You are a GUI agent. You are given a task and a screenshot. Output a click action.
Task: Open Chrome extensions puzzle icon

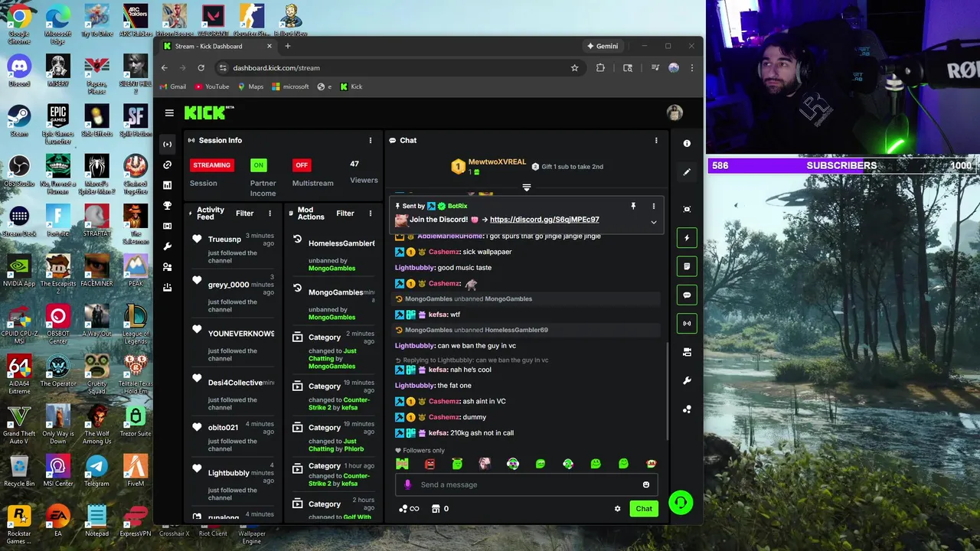(x=600, y=67)
